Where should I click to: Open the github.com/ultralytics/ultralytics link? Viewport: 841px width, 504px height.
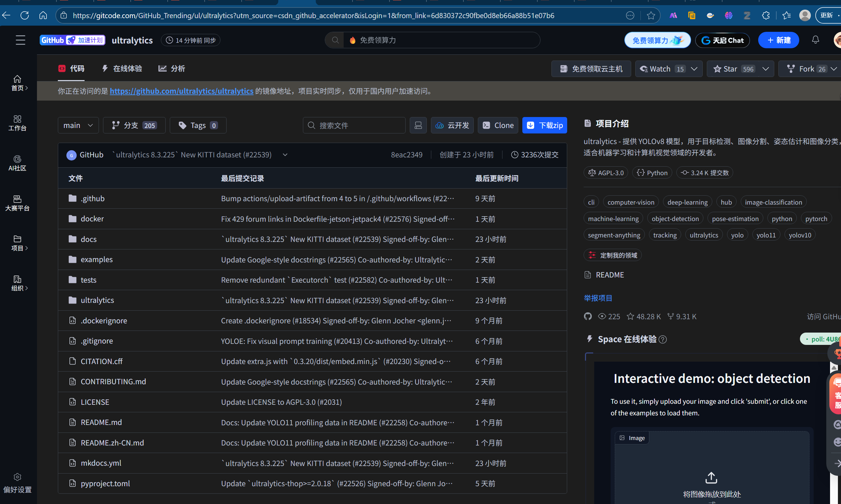(181, 91)
